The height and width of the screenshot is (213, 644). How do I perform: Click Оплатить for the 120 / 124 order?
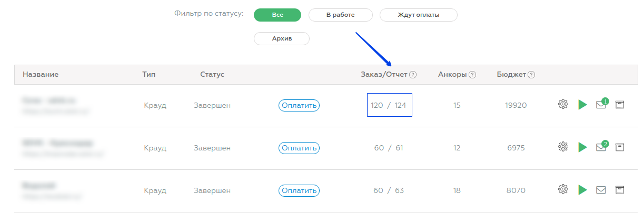[x=299, y=105]
